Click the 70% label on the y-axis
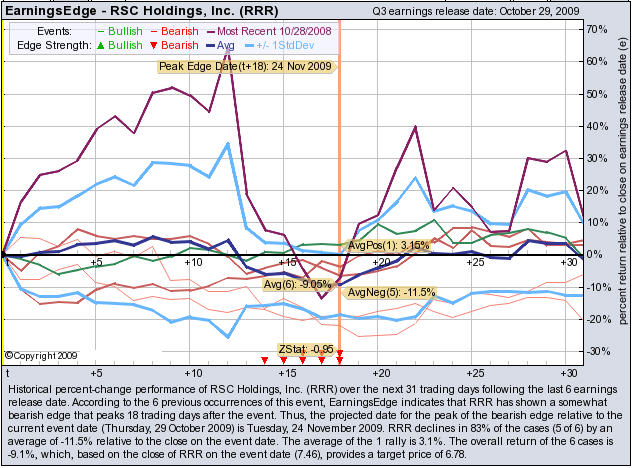The height and width of the screenshot is (468, 632). coord(594,30)
